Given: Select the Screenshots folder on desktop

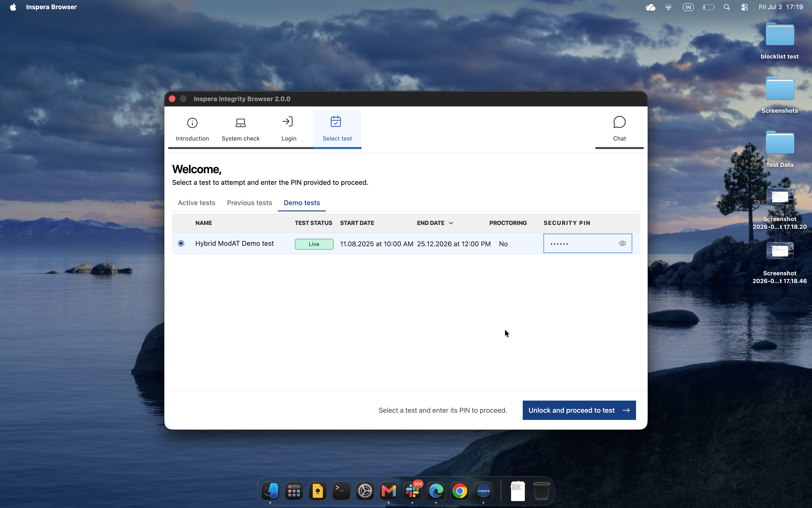Looking at the screenshot, I should coord(780,88).
